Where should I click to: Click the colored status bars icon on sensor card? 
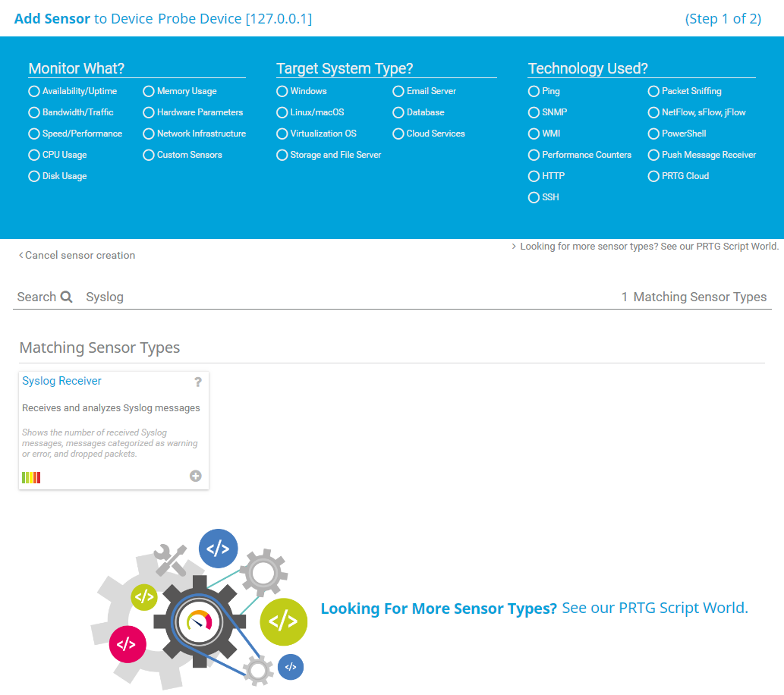coord(31,477)
